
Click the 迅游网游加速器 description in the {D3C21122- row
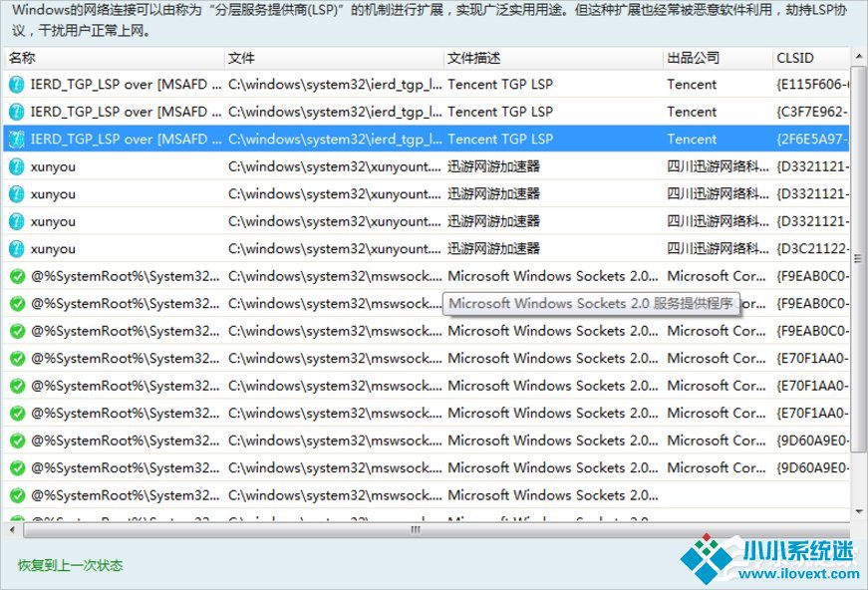pyautogui.click(x=493, y=248)
